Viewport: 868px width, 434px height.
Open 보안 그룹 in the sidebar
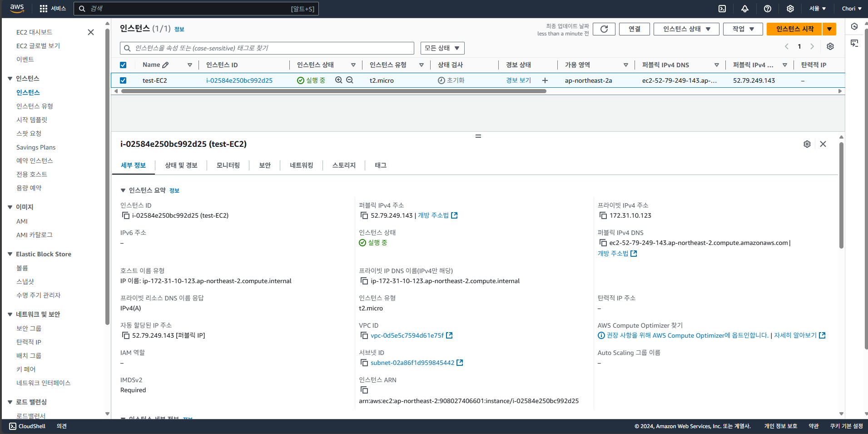[x=29, y=329]
